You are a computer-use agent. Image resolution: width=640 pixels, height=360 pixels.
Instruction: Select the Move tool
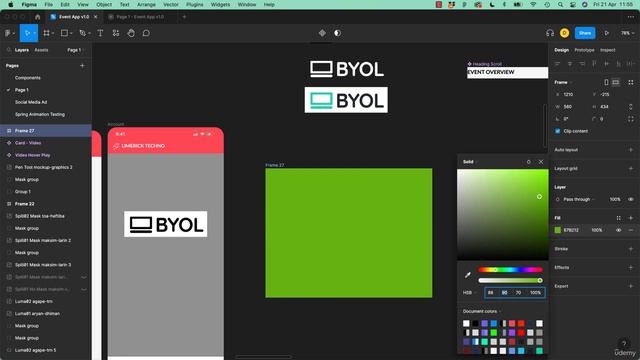(x=27, y=33)
